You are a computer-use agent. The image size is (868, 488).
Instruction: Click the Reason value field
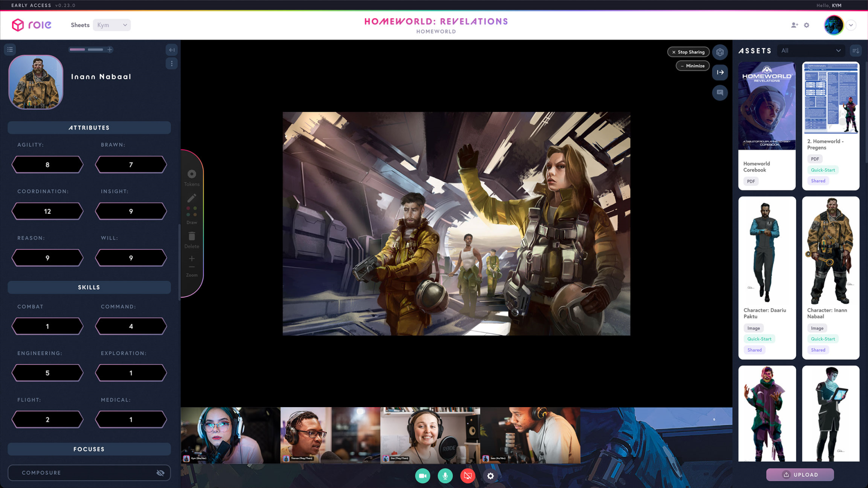47,258
